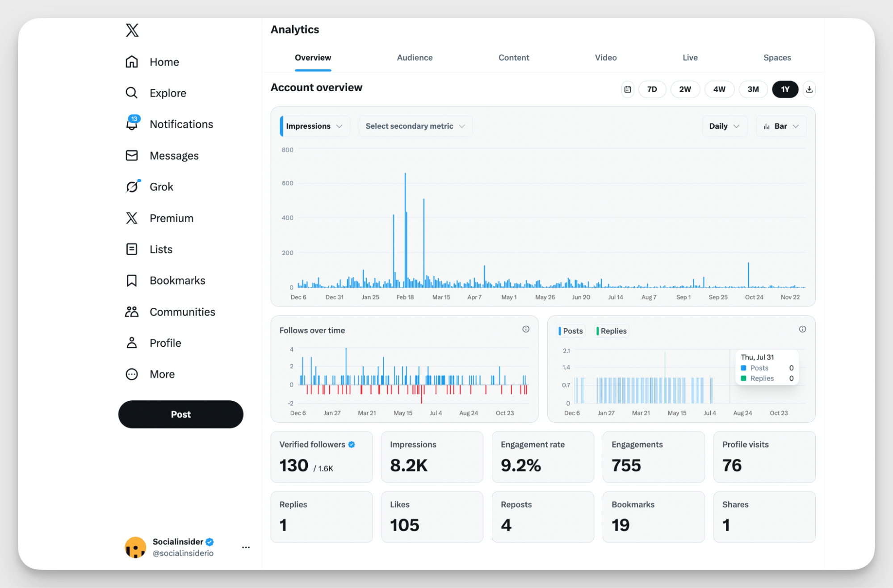893x588 pixels.
Task: Toggle the Posts series legend
Action: tap(571, 331)
